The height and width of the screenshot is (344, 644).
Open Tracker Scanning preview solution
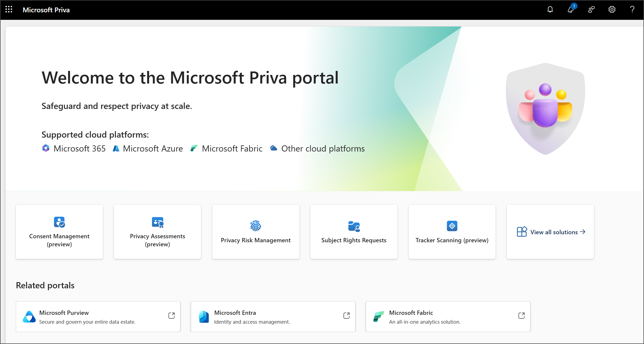pyautogui.click(x=452, y=232)
